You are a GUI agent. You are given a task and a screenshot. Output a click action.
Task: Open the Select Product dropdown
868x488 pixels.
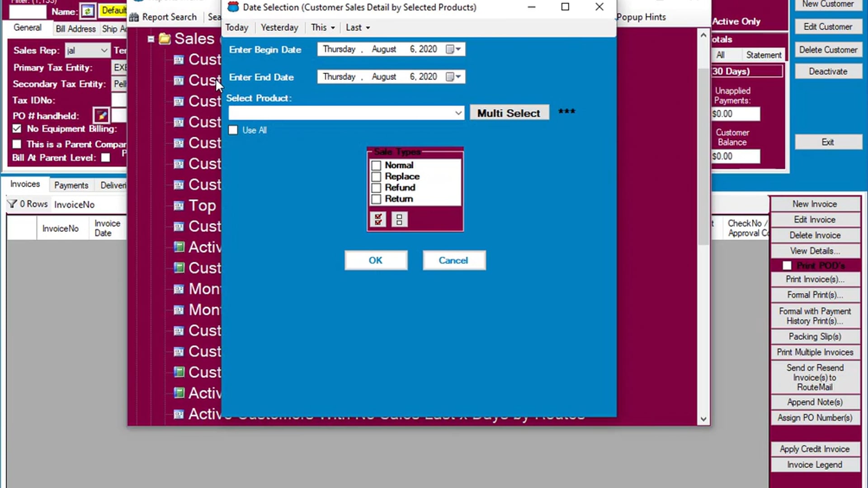click(x=458, y=113)
